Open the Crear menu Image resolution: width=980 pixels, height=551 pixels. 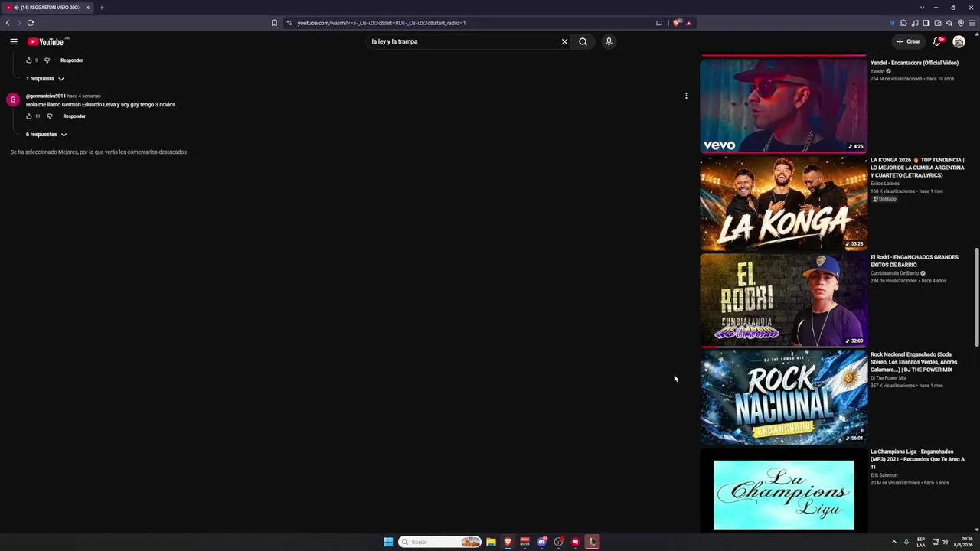(x=908, y=42)
